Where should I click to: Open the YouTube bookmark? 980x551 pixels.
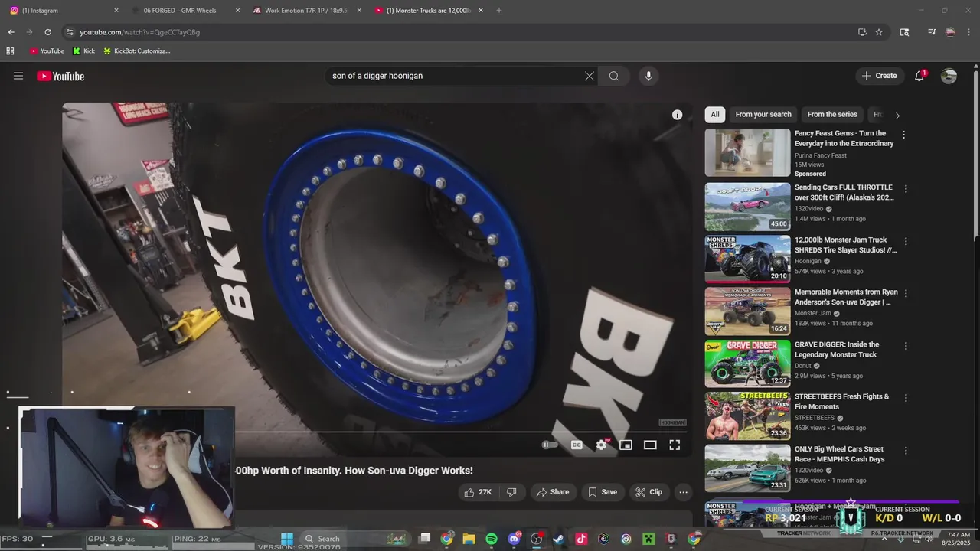47,51
